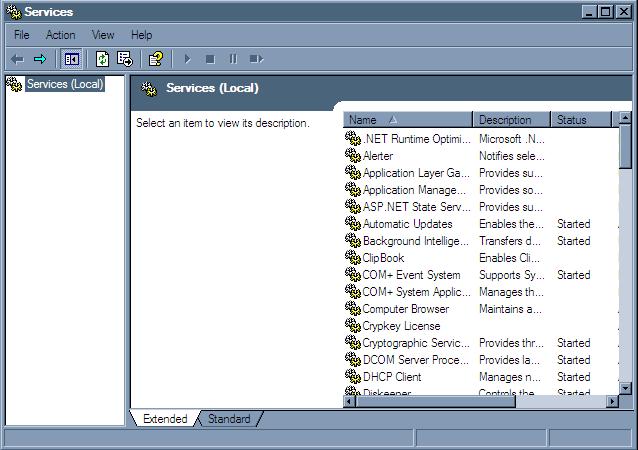Click the Restart Service toolbar icon
Image resolution: width=638 pixels, height=450 pixels.
[256, 59]
